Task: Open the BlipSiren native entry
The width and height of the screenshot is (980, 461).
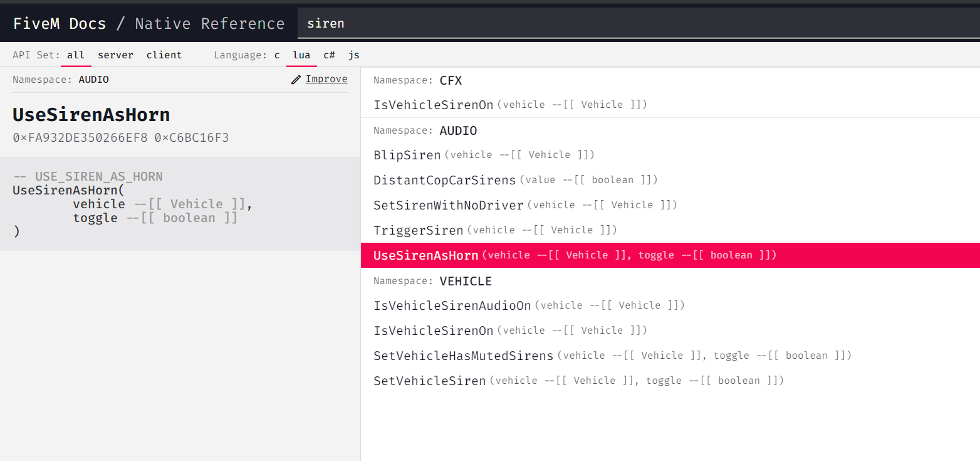Action: (x=407, y=155)
